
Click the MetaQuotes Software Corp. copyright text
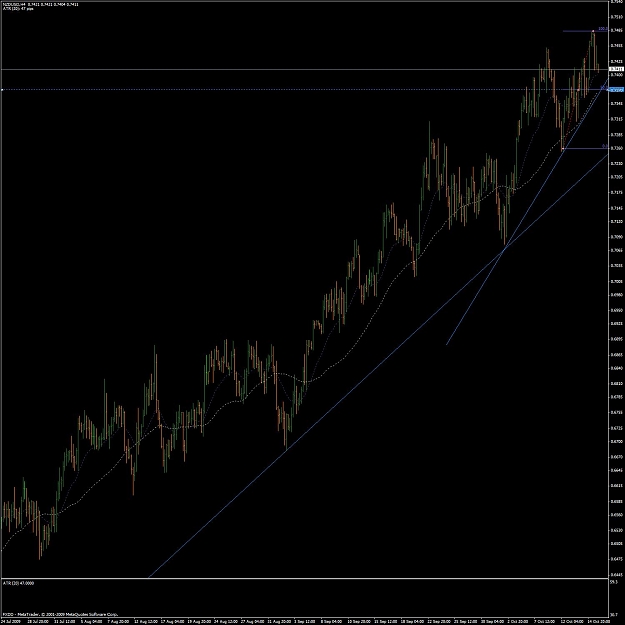coord(60,614)
